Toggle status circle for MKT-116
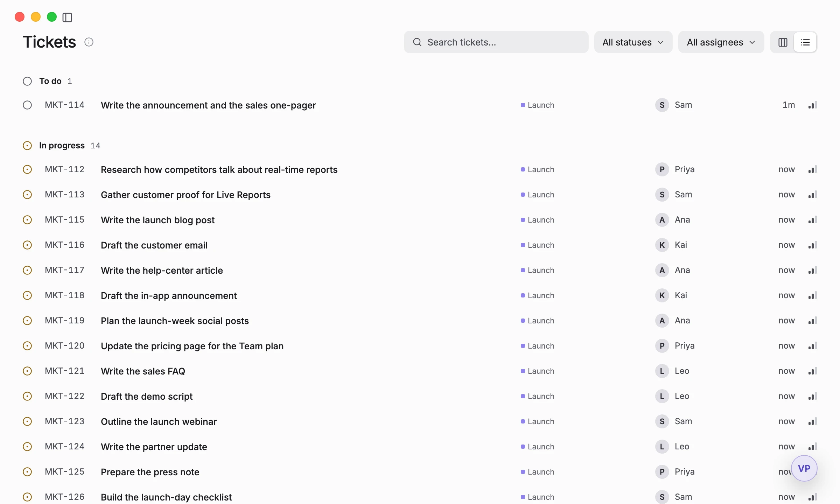 [27, 245]
